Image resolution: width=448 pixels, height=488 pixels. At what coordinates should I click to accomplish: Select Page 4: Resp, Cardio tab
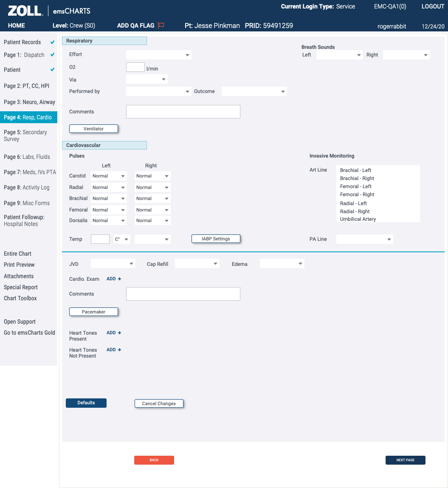[28, 117]
